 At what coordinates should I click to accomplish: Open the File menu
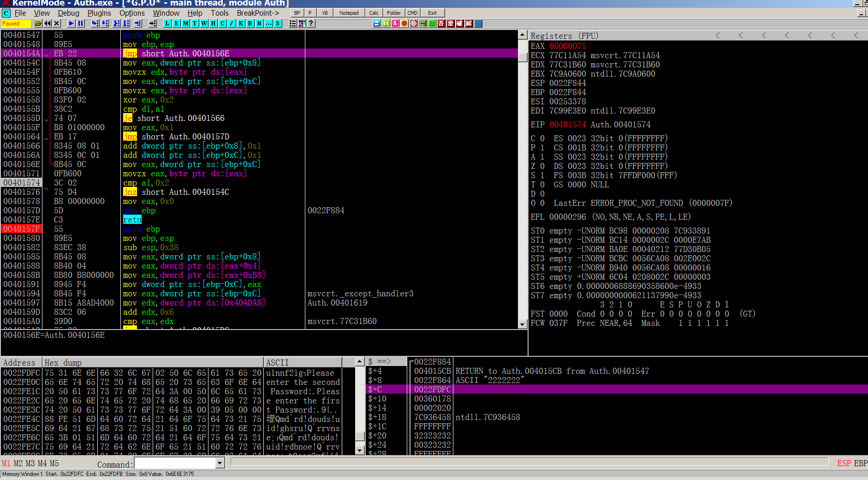pyautogui.click(x=20, y=13)
